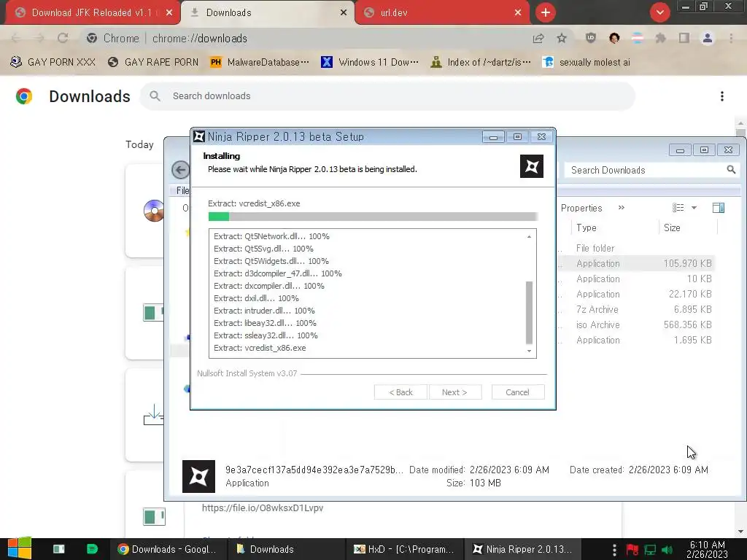The image size is (747, 560).
Task: Click Explorer search magnifier icon
Action: coord(731,169)
